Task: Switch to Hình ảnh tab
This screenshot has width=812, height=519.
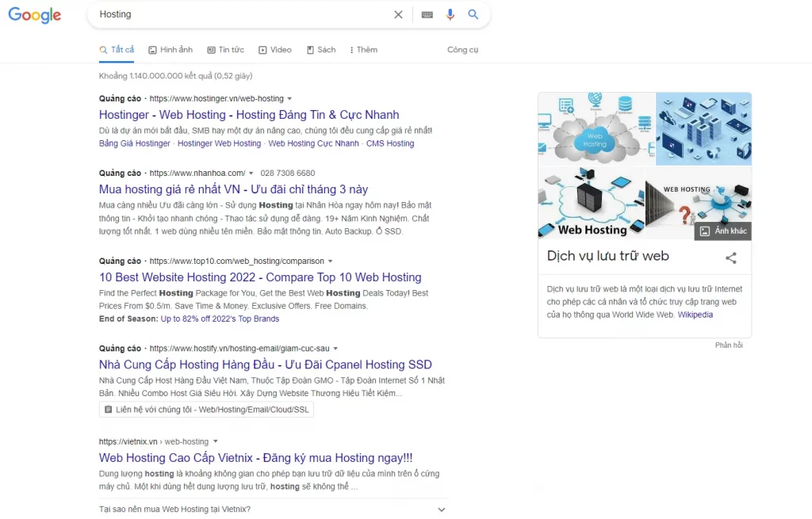Action: tap(170, 50)
